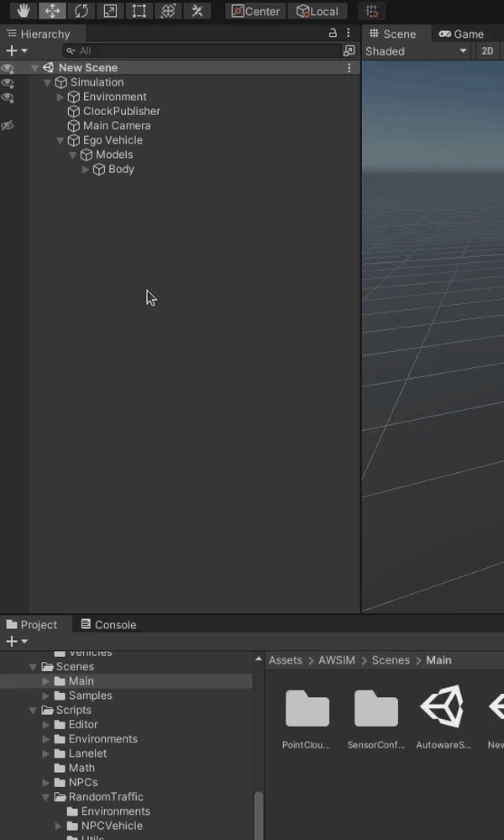Open New Scene options kebab menu
The image size is (504, 840).
(349, 68)
